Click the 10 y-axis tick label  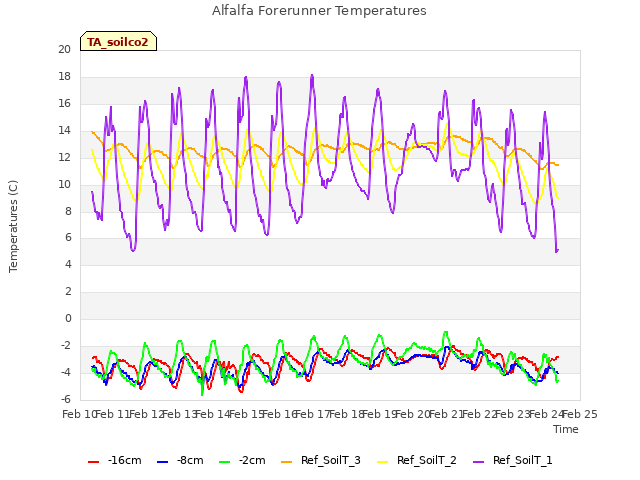pos(64,184)
